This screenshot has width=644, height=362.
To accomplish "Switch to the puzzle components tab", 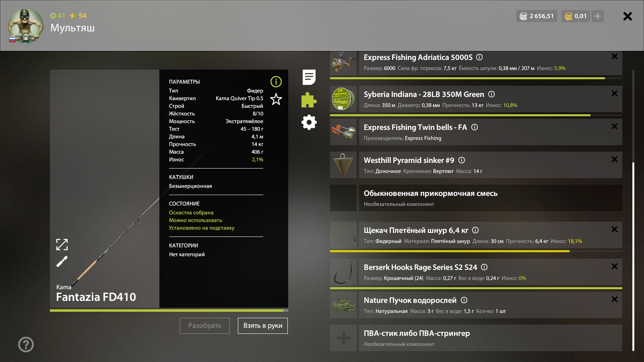I will tap(309, 100).
